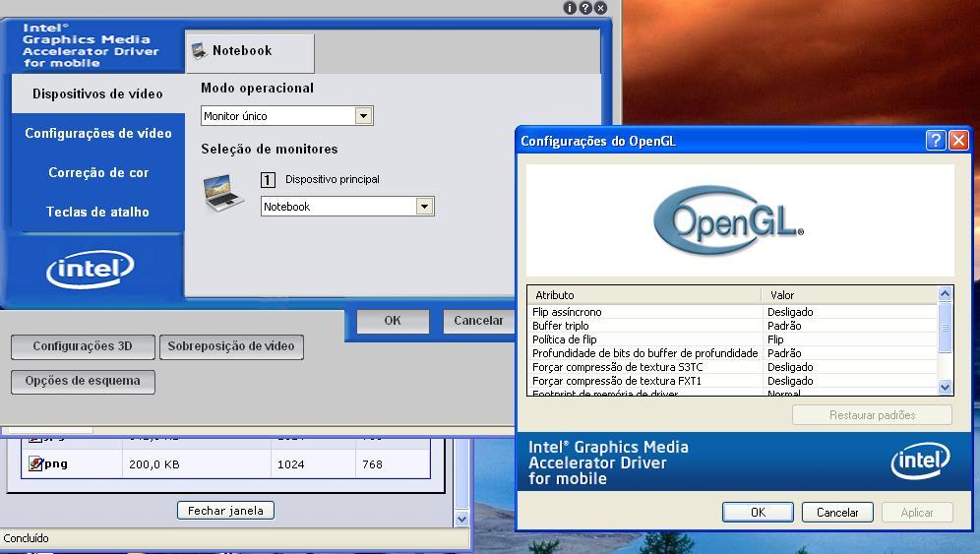Image resolution: width=980 pixels, height=554 pixels.
Task: Select Forçar compressão de textura S3TC row
Action: (x=733, y=367)
